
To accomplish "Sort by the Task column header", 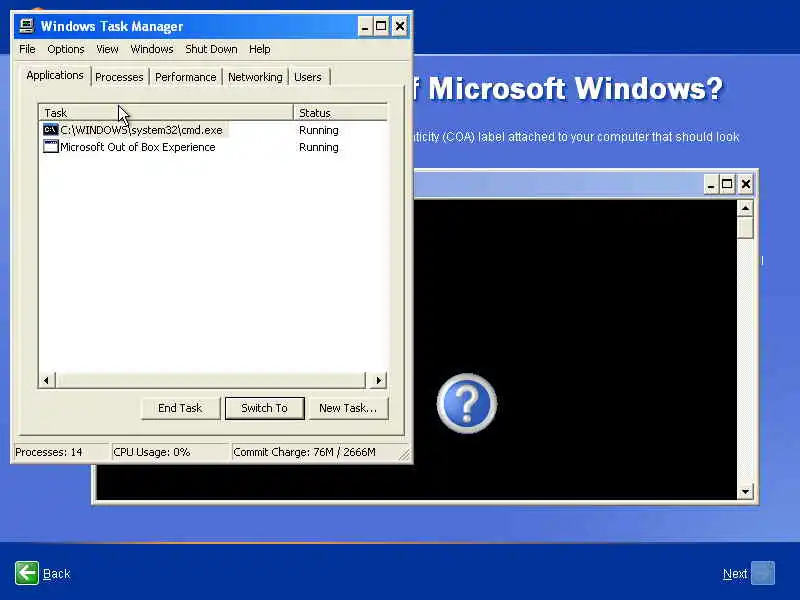I will coord(166,113).
